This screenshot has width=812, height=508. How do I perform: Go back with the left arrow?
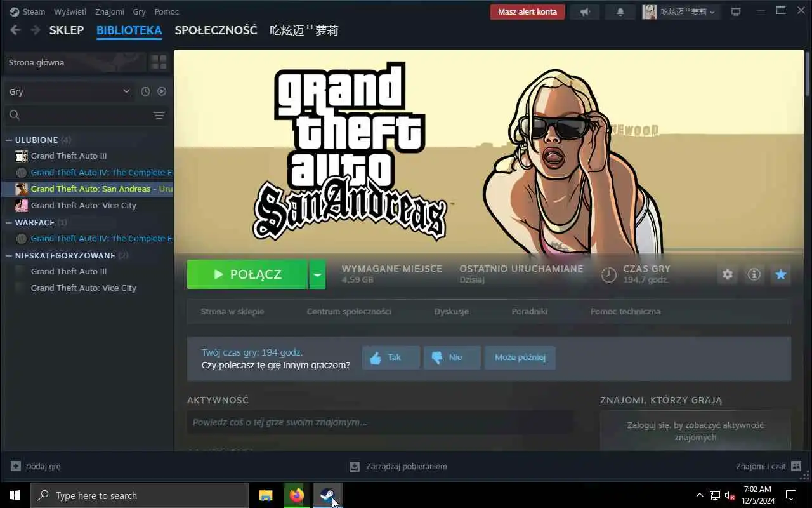[x=15, y=30]
